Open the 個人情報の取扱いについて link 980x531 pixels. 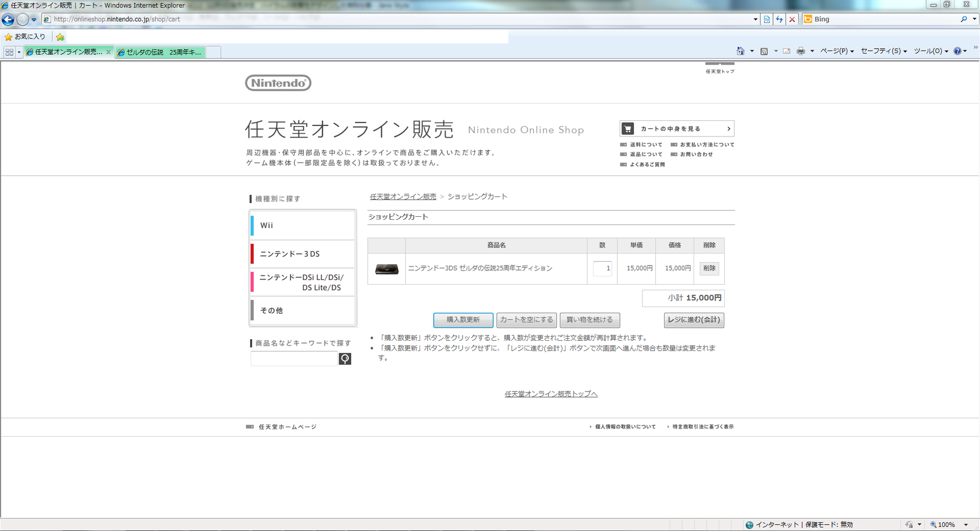(x=623, y=427)
